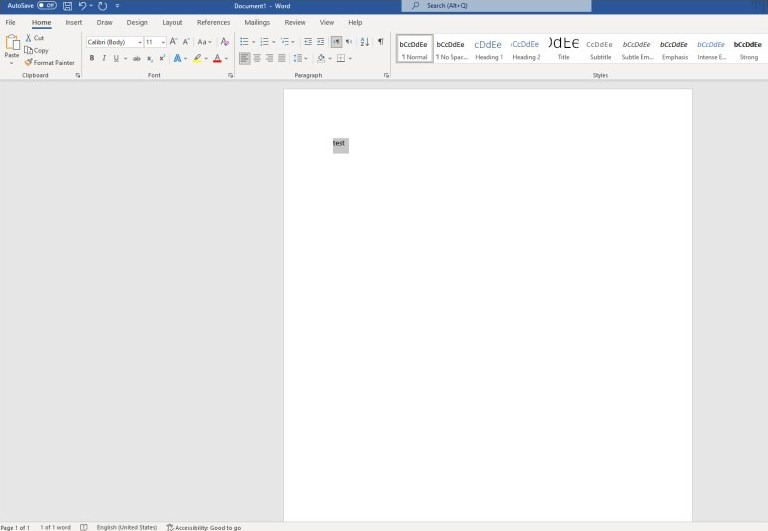Image resolution: width=768 pixels, height=531 pixels.
Task: Click the Search box in title bar
Action: (496, 6)
